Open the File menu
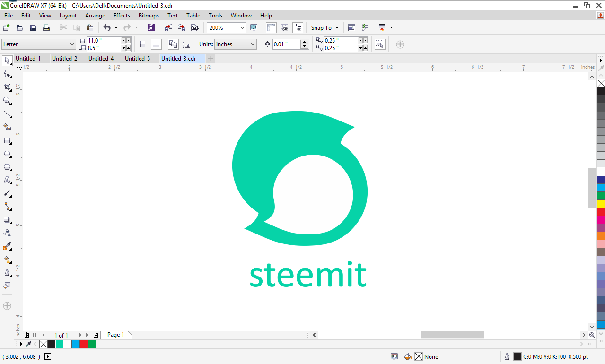Screen dimensions: 605x364 [9, 16]
